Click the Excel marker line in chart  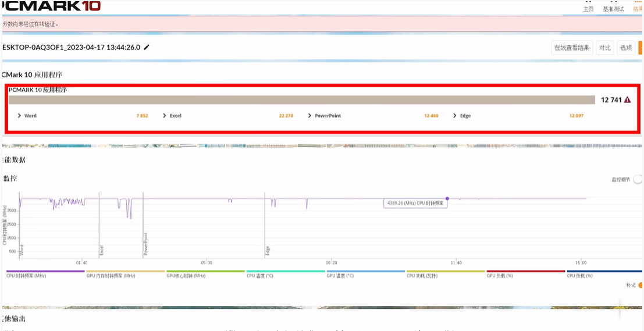click(x=99, y=225)
